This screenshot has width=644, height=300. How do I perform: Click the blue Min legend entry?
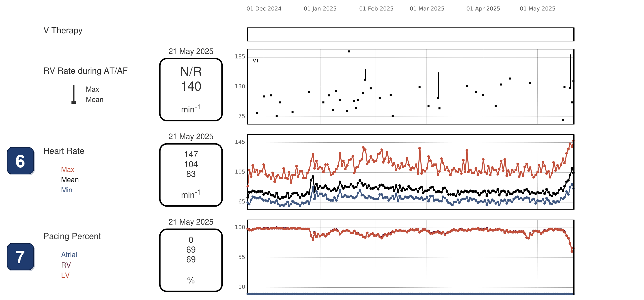click(66, 190)
